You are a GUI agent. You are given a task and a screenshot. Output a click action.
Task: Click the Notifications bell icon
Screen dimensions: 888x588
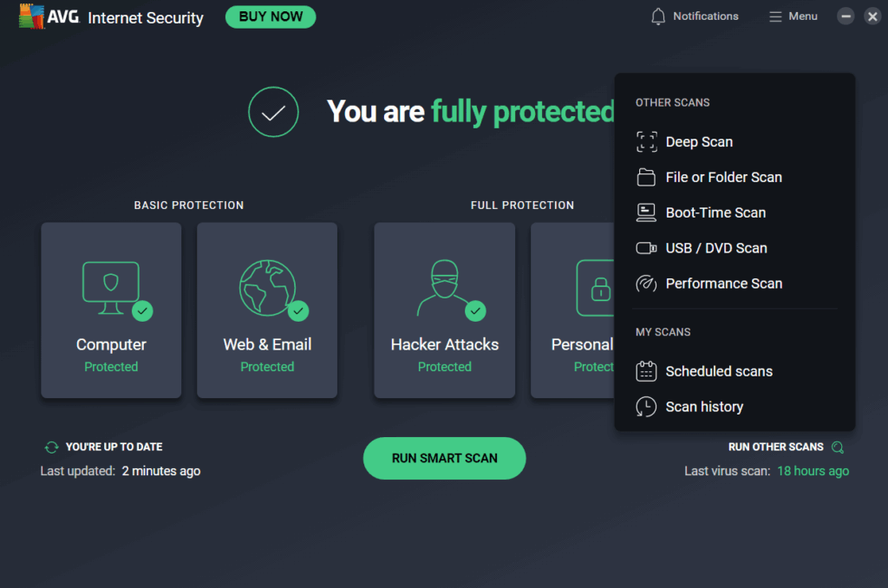click(658, 16)
